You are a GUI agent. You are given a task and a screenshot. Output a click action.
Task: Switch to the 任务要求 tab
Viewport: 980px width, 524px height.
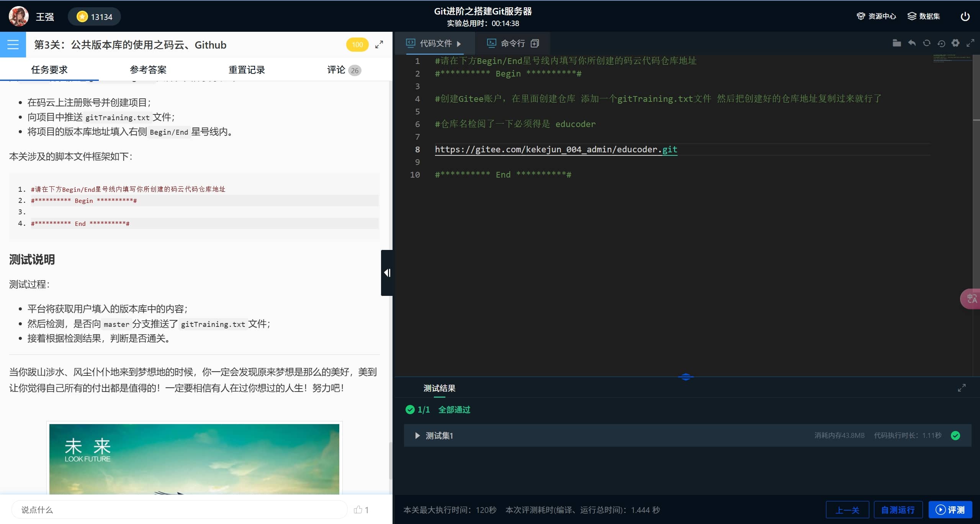click(x=49, y=70)
